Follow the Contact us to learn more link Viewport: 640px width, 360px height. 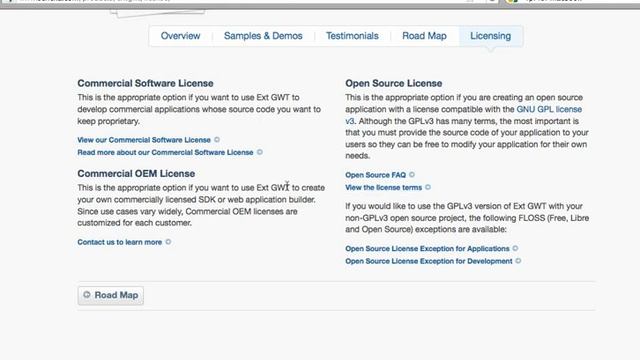[x=120, y=242]
